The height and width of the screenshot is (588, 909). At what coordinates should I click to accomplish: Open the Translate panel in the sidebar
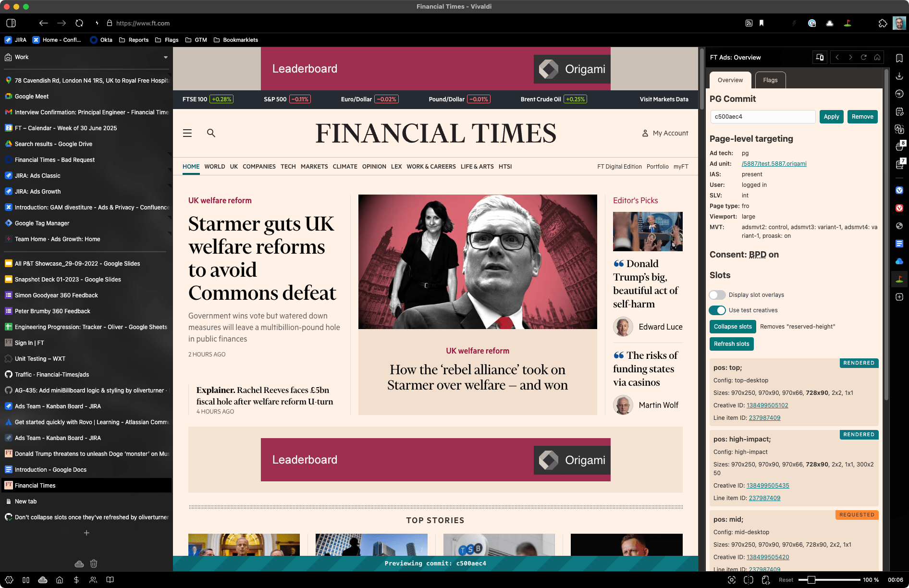(899, 129)
